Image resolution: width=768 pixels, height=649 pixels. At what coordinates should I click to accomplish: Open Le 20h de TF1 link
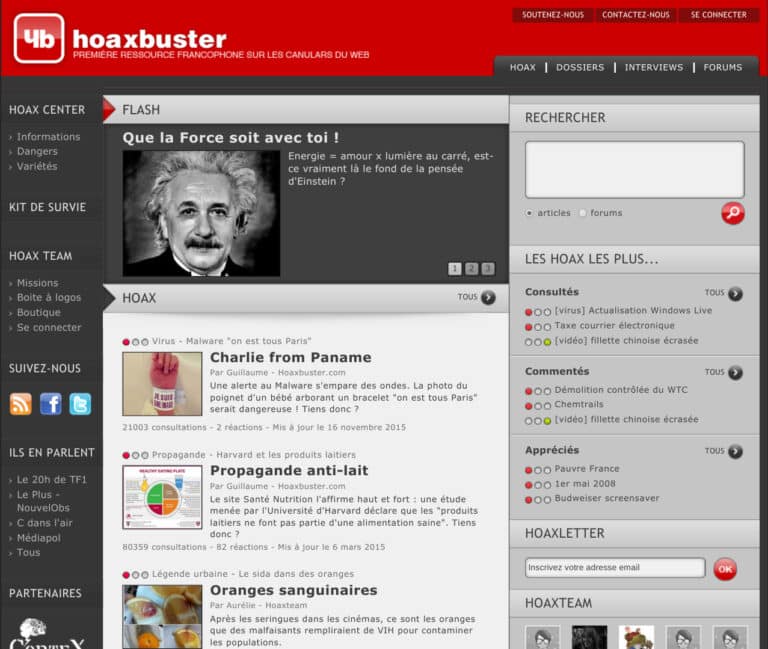tap(51, 480)
